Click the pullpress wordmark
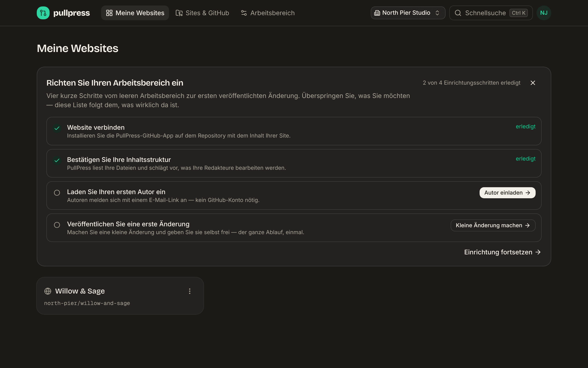 point(71,13)
